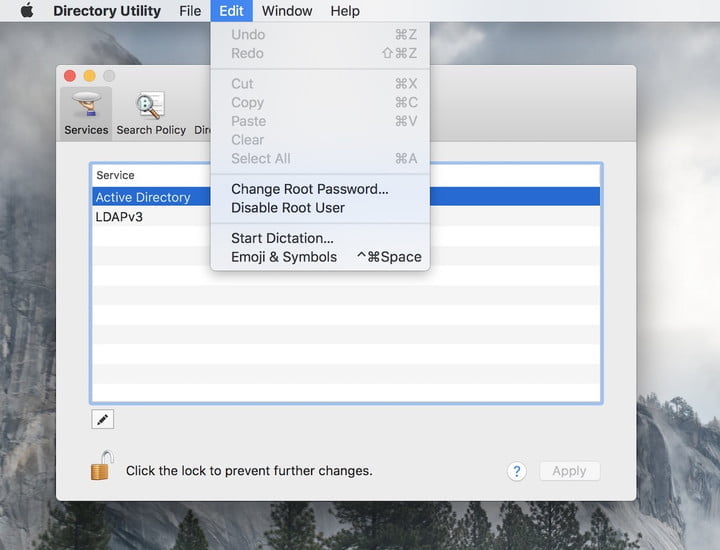Open the File menu
This screenshot has height=550, width=720.
click(x=190, y=11)
